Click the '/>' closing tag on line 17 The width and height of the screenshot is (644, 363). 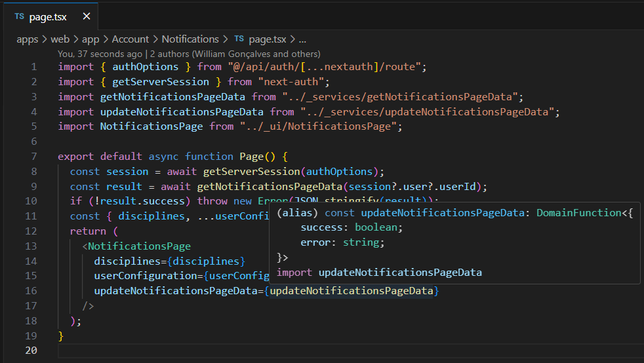(88, 306)
